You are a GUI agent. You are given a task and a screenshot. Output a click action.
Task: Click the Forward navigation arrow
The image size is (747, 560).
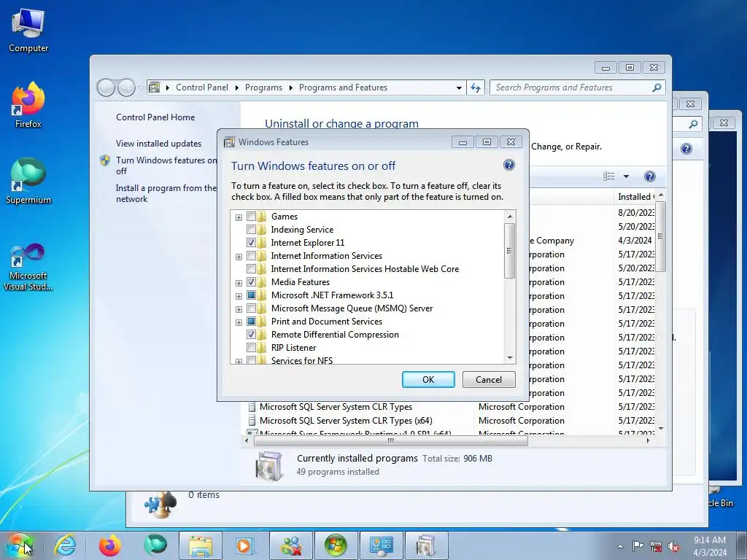point(126,87)
